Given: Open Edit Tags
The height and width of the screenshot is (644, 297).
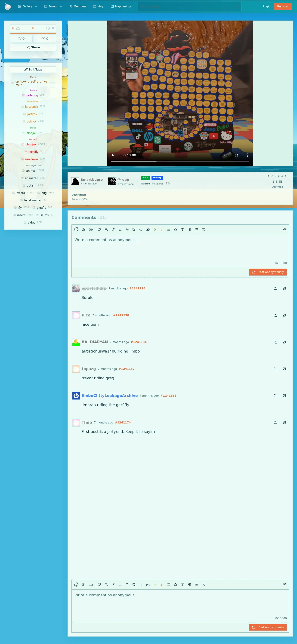Looking at the screenshot, I should [x=33, y=70].
